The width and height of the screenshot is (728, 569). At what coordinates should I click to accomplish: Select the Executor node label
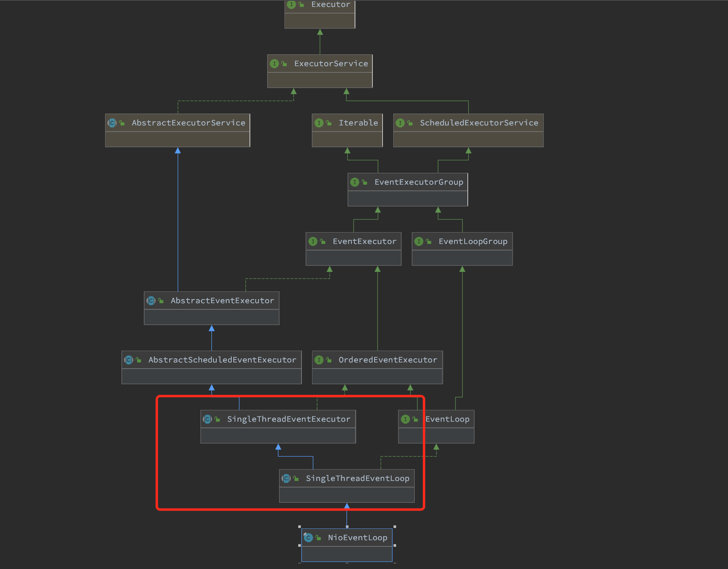pos(331,4)
